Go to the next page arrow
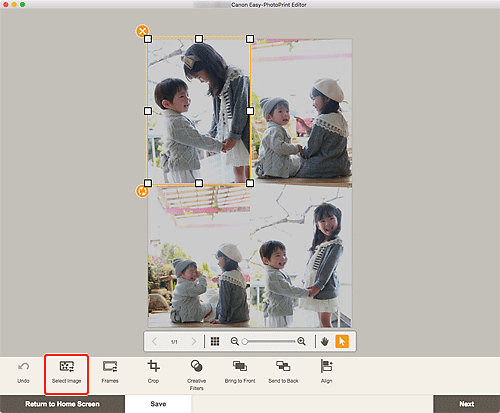Screen dimensions: 500x413 194,341
